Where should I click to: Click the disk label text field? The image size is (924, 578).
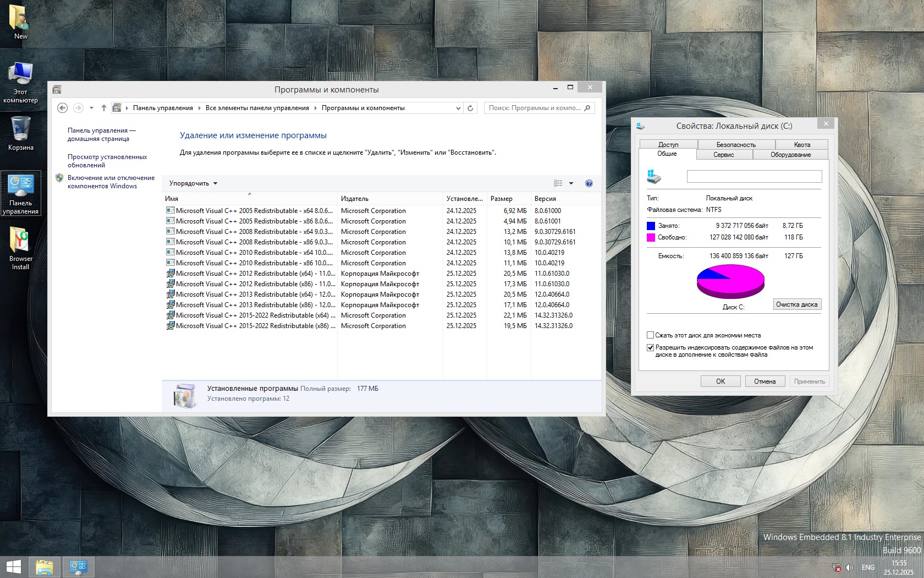coord(754,176)
